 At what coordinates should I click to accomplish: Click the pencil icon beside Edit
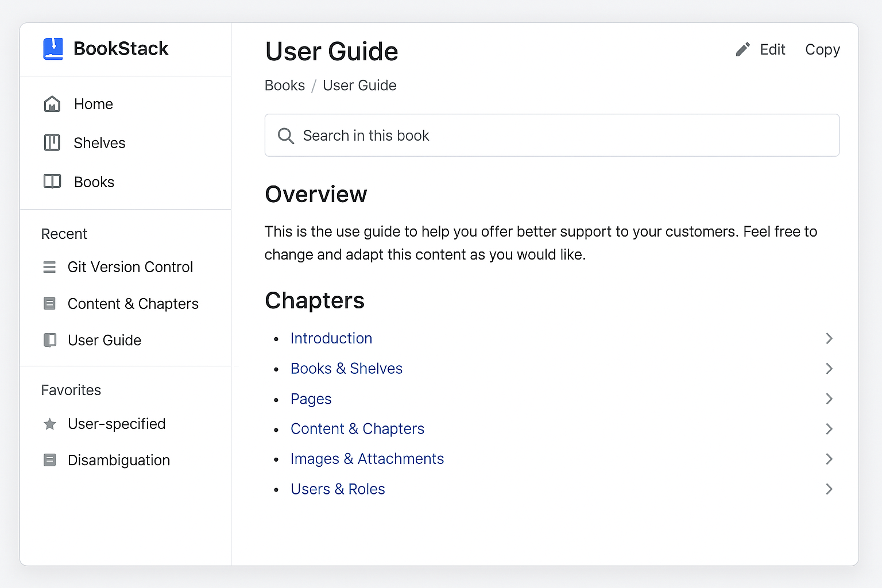click(x=742, y=49)
